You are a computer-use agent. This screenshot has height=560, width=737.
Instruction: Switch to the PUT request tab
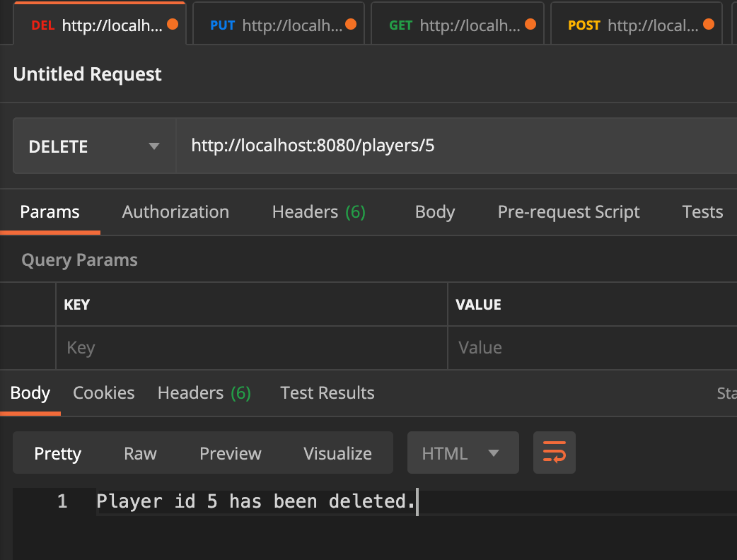(x=277, y=25)
